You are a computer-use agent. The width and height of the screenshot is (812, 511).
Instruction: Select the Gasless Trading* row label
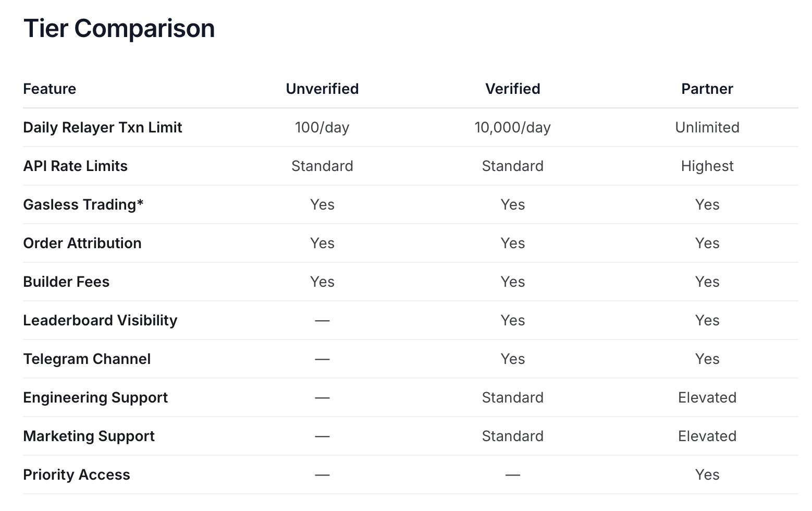83,204
